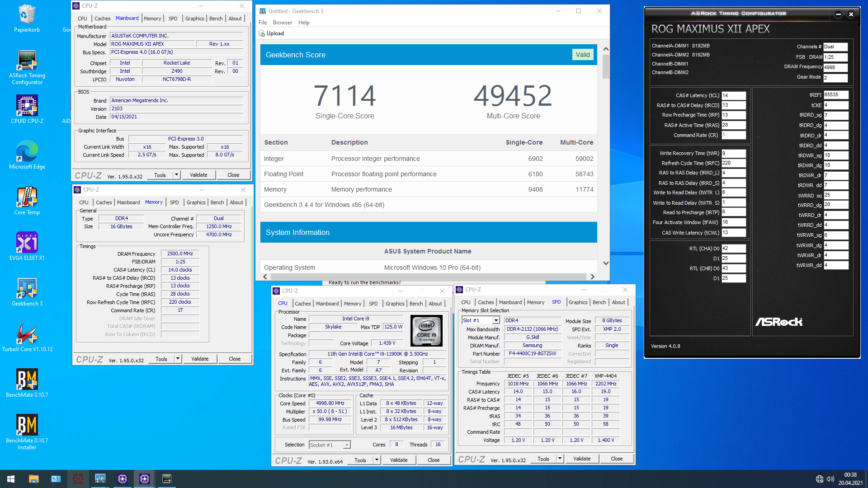Screen dimensions: 868x488
Task: Switch to SPD tab in Memory CPU-Z
Action: click(175, 202)
